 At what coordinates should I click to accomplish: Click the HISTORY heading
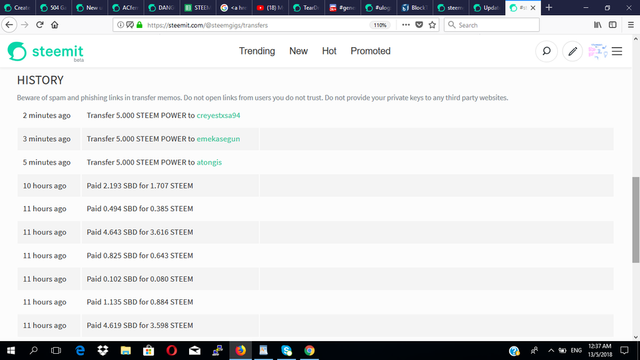point(40,80)
